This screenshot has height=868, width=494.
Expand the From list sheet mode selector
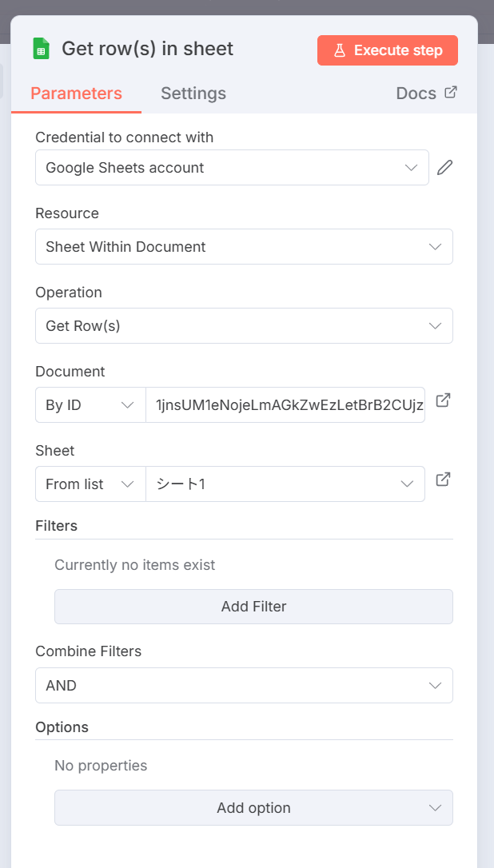coord(90,484)
